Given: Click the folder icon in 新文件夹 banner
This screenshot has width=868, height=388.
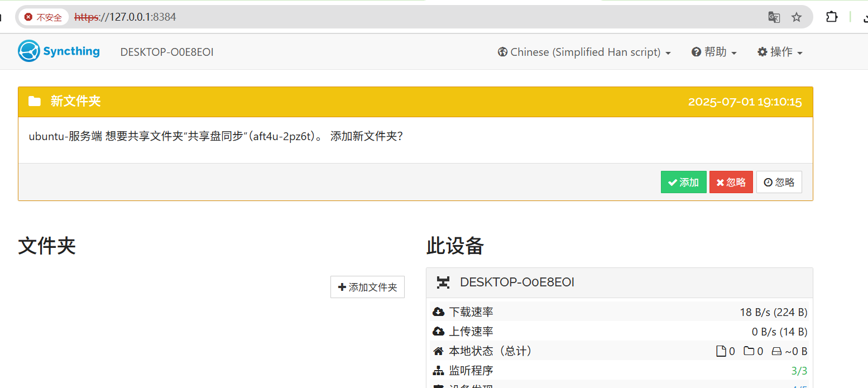Looking at the screenshot, I should [35, 101].
